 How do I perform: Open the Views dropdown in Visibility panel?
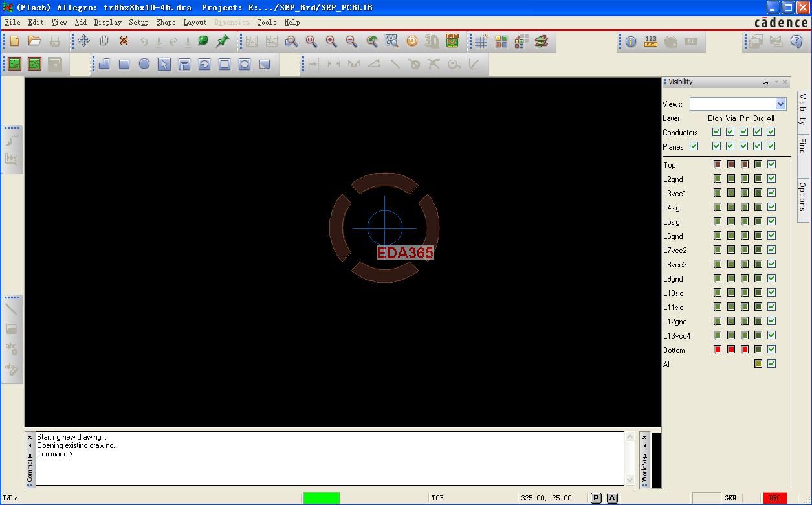pyautogui.click(x=780, y=104)
